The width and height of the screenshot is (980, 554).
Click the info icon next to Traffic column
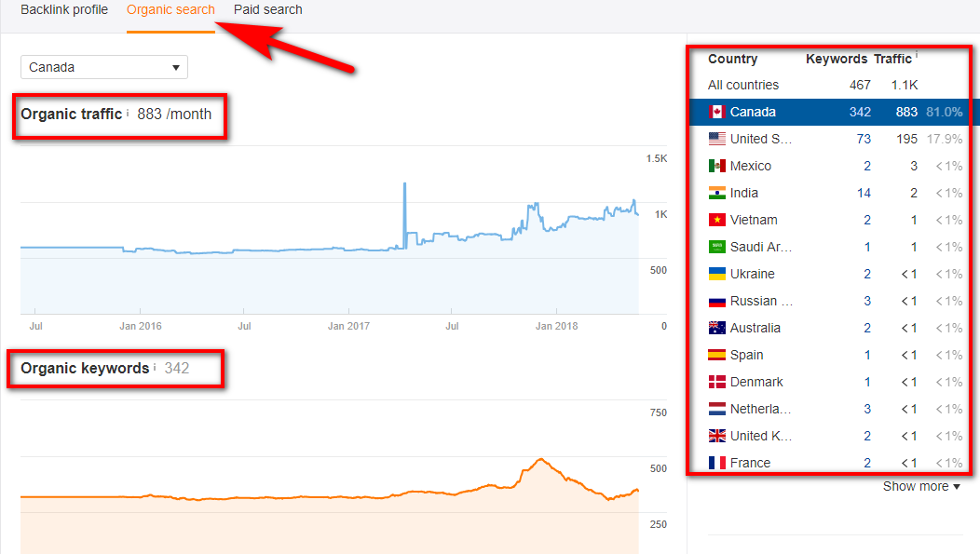point(916,56)
